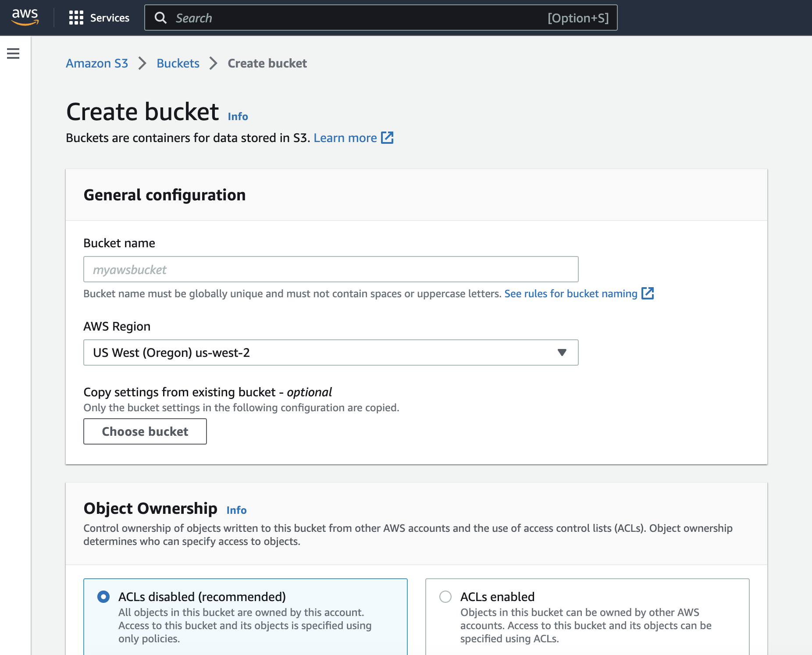
Task: Click the General configuration heading
Action: (164, 195)
